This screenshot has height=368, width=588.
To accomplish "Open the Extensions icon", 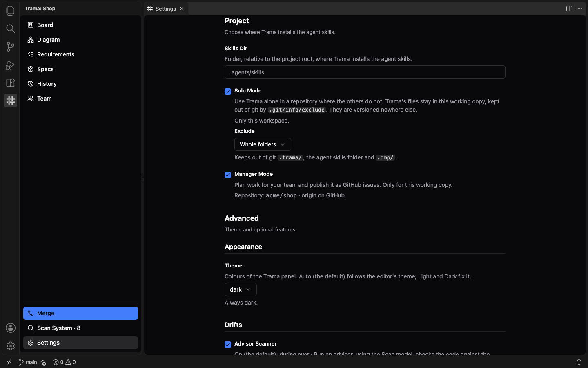I will pos(11,83).
